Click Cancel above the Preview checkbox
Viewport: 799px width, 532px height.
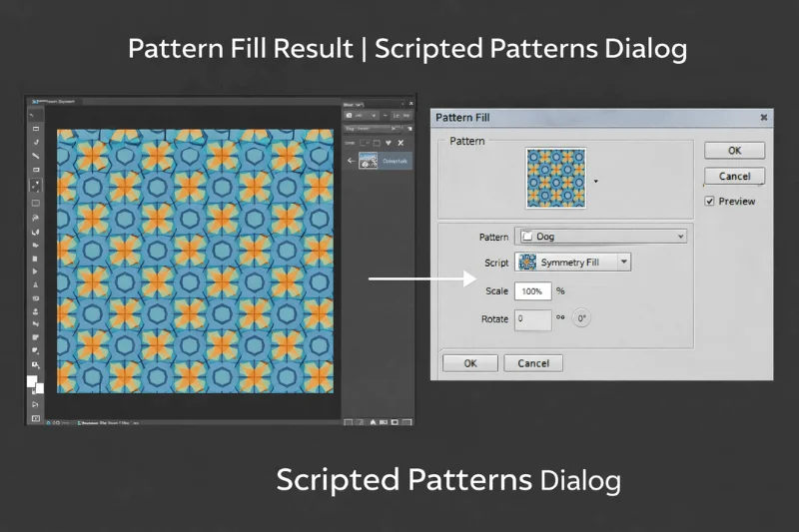coord(734,176)
